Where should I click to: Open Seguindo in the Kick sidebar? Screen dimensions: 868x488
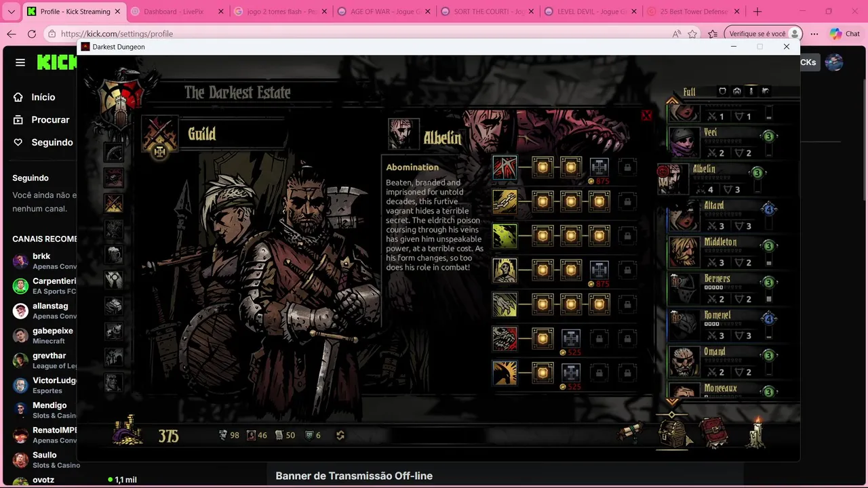point(43,142)
